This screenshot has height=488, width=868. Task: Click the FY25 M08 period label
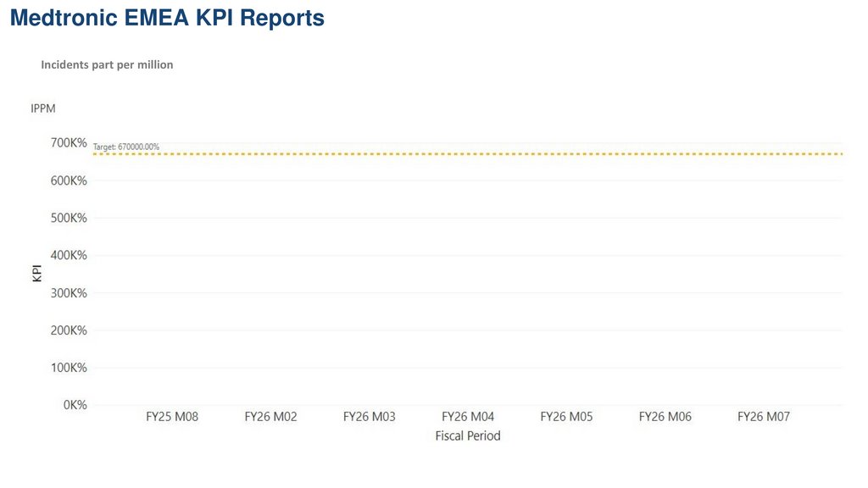coord(172,417)
